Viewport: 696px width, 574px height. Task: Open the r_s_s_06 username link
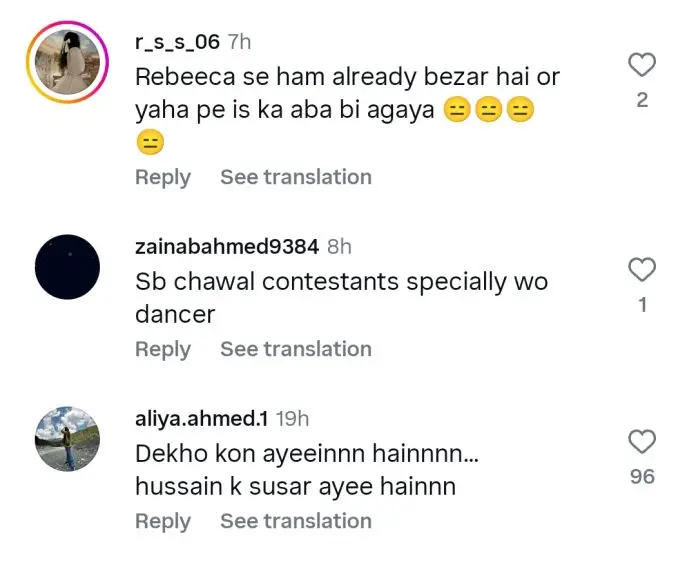tap(177, 43)
